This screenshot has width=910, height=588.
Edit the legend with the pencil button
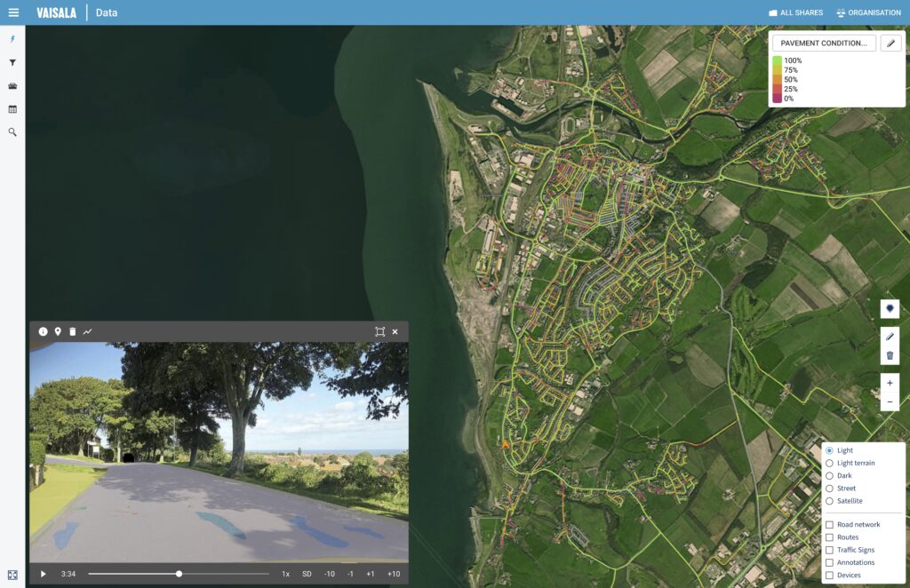pos(890,43)
